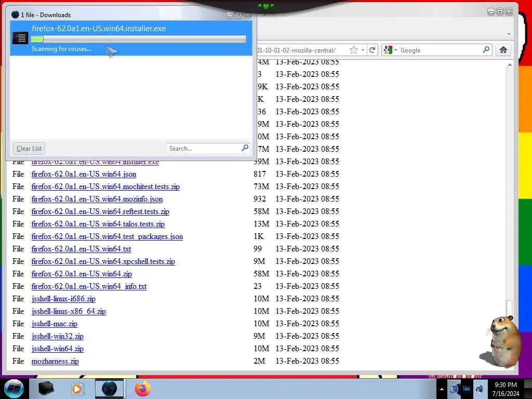Screen dimensions: 532x399
Task: Click the tab list dropdown arrow
Action: [509, 34]
